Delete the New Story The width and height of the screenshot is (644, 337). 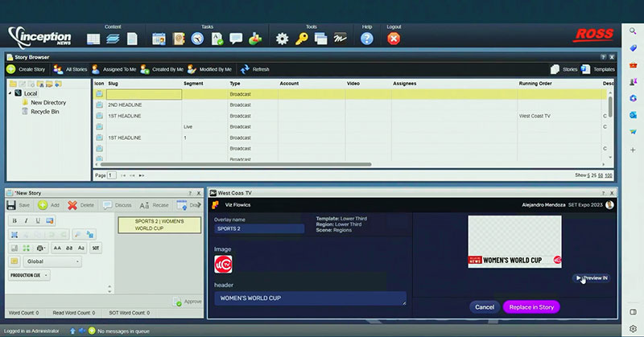click(x=81, y=205)
